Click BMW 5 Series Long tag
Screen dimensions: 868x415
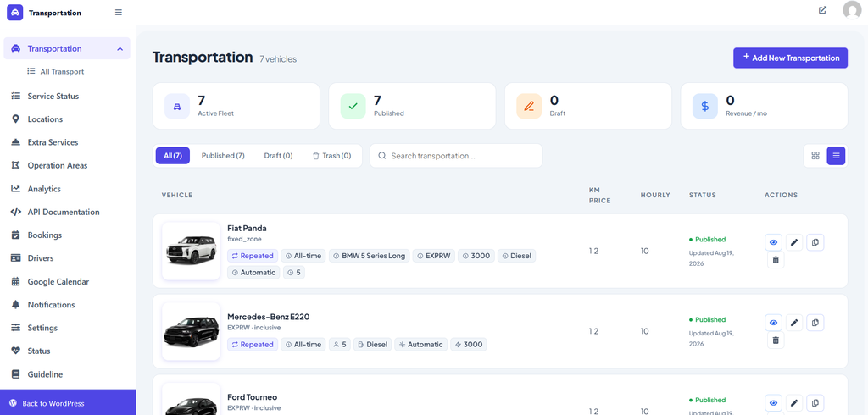click(370, 256)
